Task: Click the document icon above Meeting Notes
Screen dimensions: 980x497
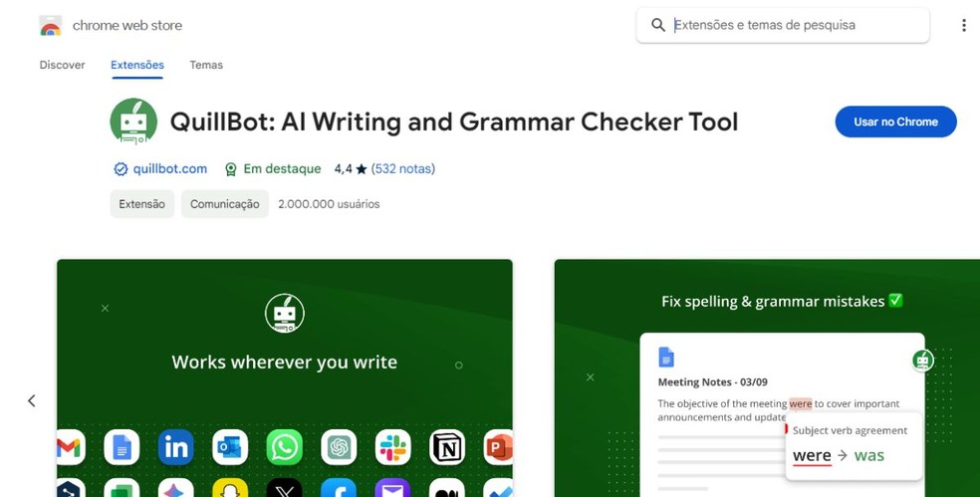Action: tap(666, 357)
